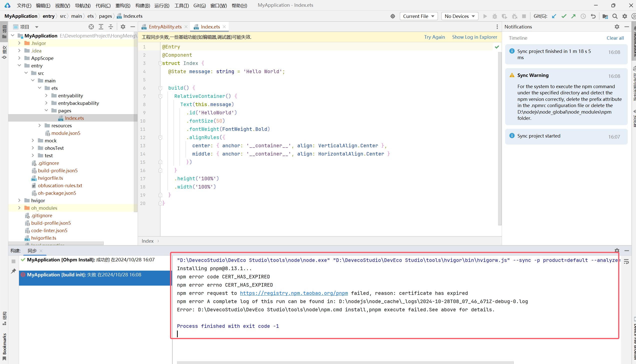Click the Git Update Project blue arrow
The image size is (636, 364).
(554, 16)
